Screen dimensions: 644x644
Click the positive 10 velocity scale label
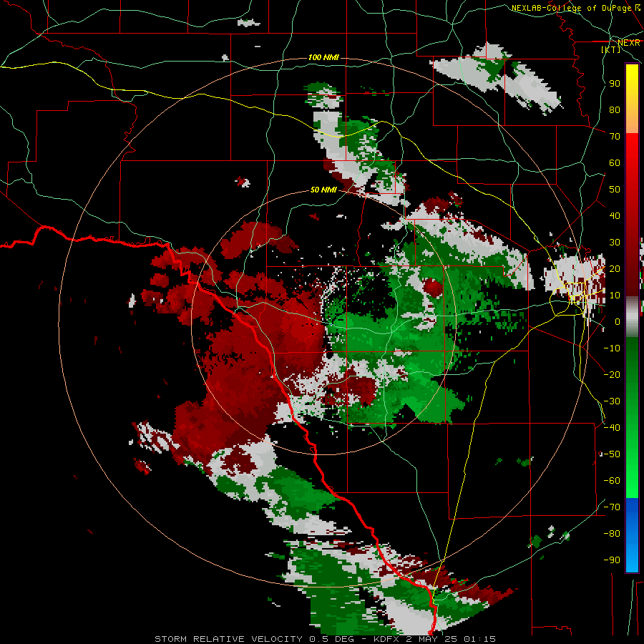(x=615, y=296)
